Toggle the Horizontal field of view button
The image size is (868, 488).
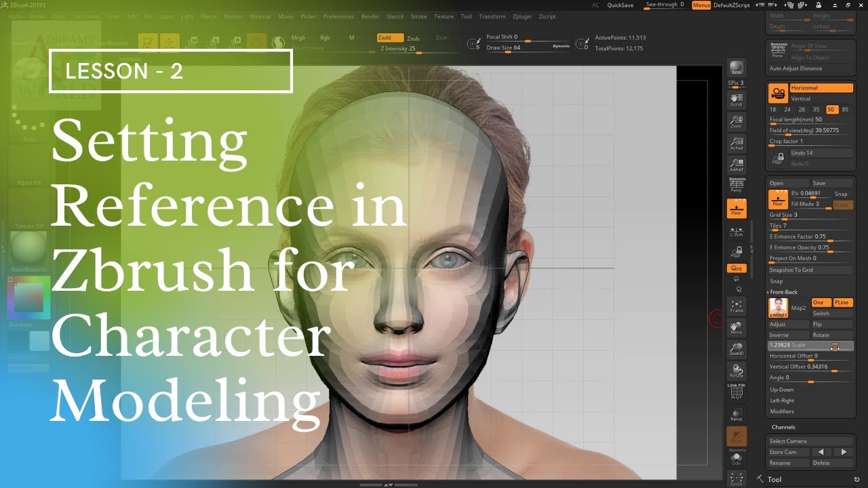[x=821, y=88]
